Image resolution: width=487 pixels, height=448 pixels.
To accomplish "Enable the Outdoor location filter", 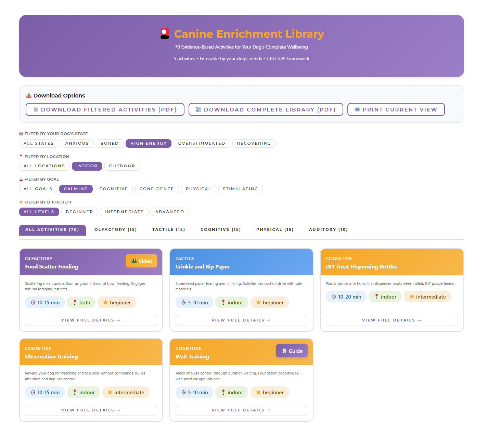I will coord(122,166).
